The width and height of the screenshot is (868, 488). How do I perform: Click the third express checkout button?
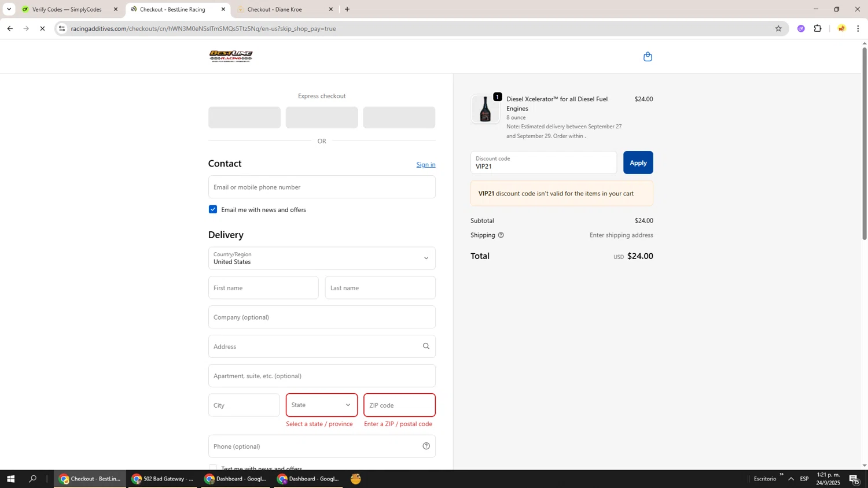[x=399, y=117]
